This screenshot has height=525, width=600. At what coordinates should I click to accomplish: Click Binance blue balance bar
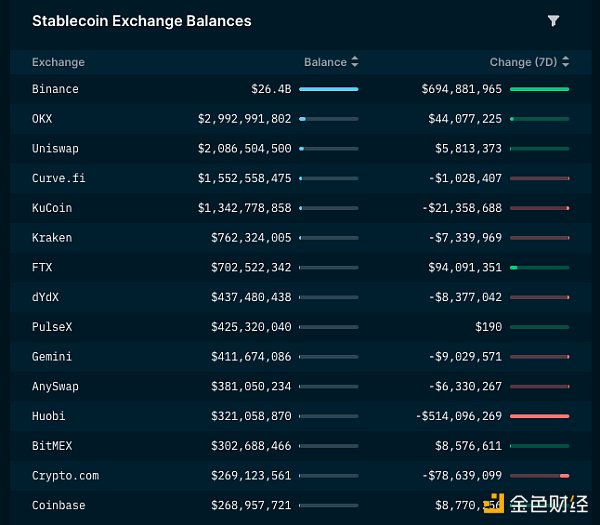click(329, 89)
